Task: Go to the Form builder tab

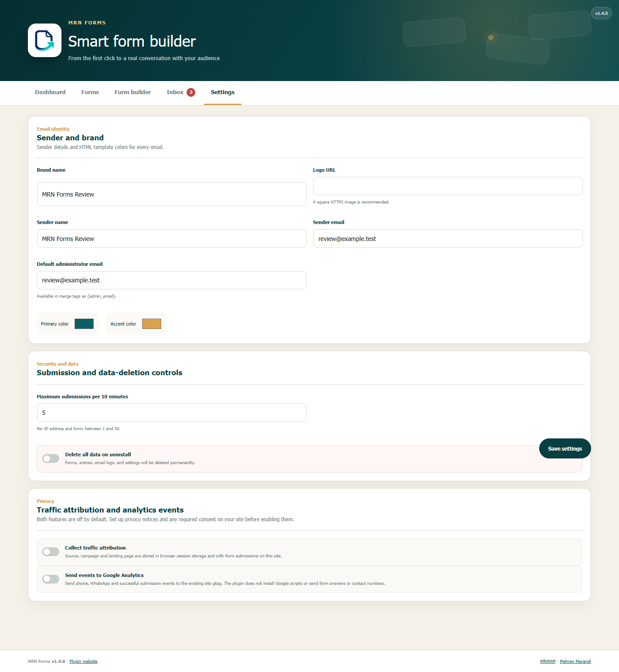Action: 133,92
